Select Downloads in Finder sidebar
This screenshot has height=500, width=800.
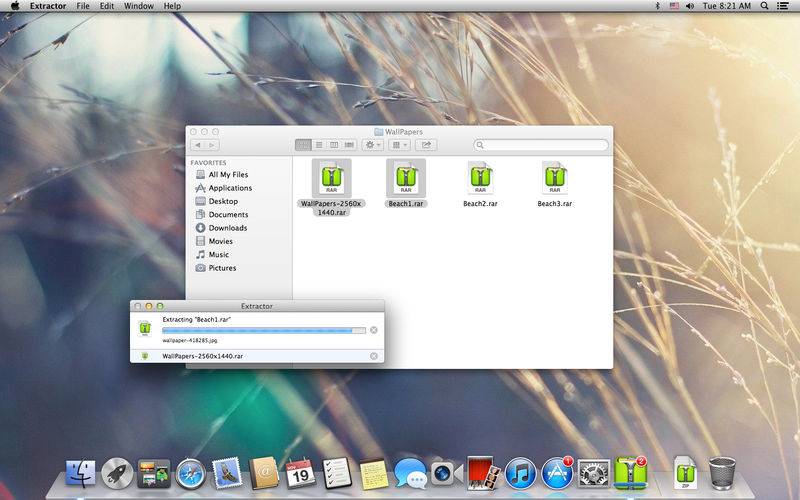221,228
